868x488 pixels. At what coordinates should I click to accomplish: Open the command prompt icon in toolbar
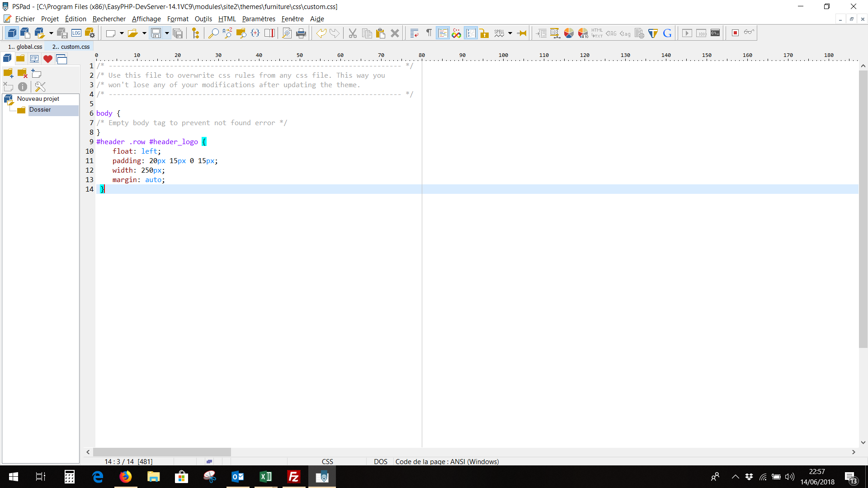pos(715,33)
